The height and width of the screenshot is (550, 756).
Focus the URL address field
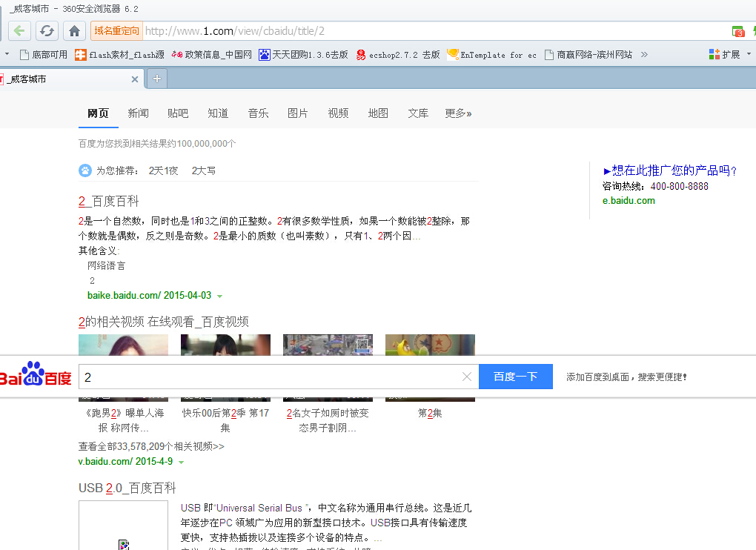(434, 31)
